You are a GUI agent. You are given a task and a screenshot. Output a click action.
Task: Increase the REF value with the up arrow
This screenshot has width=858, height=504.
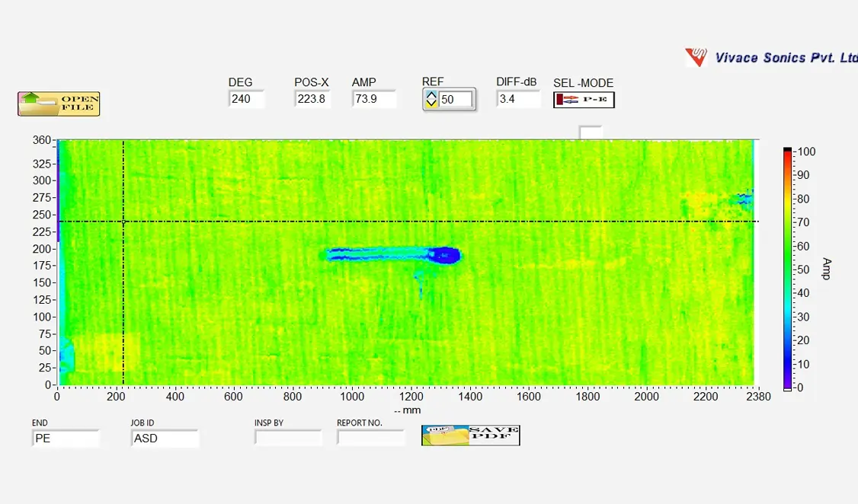click(x=431, y=95)
